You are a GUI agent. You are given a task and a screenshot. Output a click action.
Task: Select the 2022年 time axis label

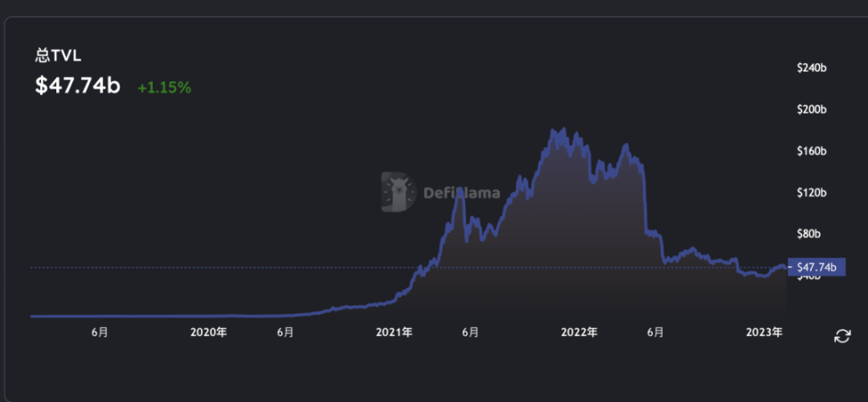click(579, 332)
